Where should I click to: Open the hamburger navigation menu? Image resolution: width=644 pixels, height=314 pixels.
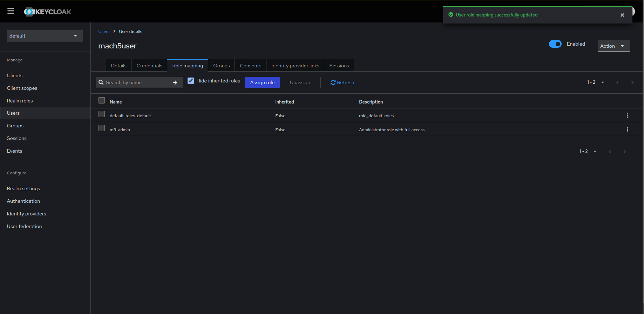(x=11, y=11)
